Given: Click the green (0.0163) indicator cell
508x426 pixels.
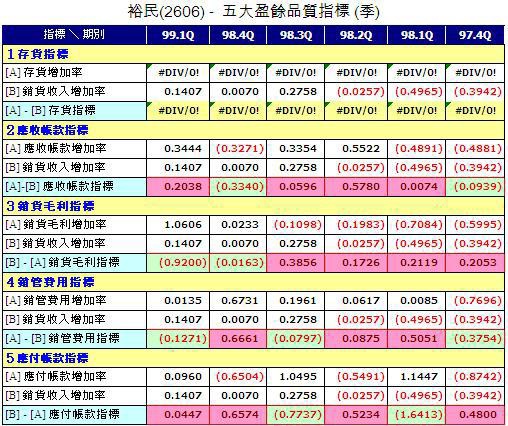Looking at the screenshot, I should tap(238, 263).
